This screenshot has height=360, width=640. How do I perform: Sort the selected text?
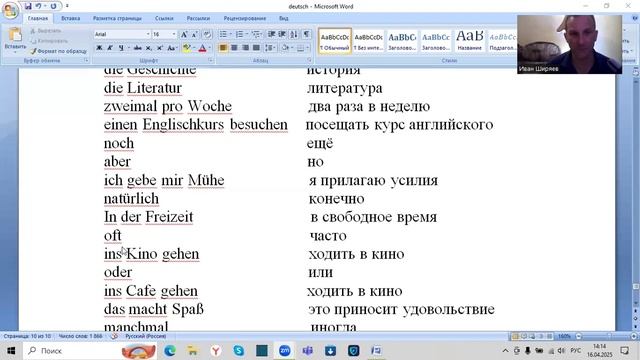[294, 34]
